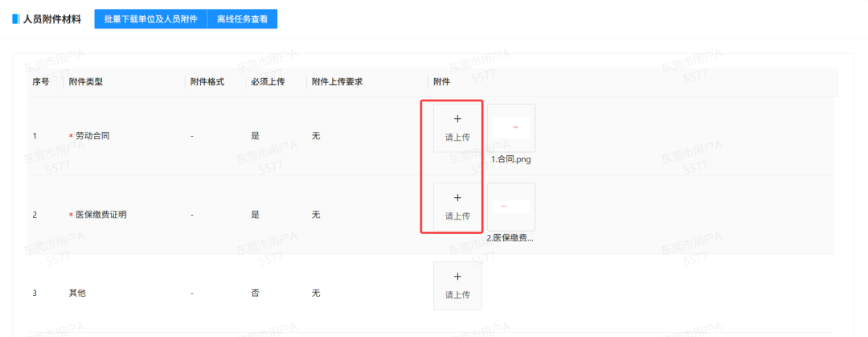Click the 附件上传要求 column header
The image size is (868, 337).
(337, 82)
